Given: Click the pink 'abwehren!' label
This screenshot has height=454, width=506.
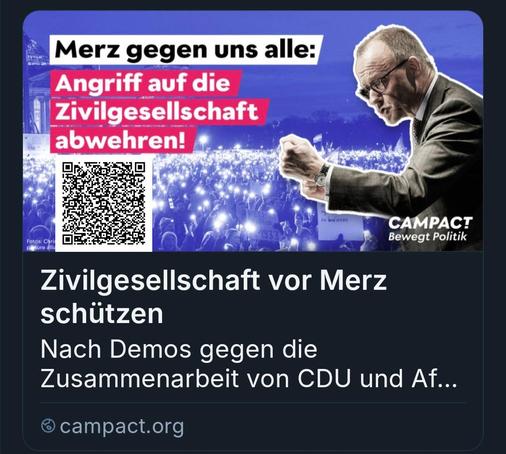Looking at the screenshot, I should [122, 140].
